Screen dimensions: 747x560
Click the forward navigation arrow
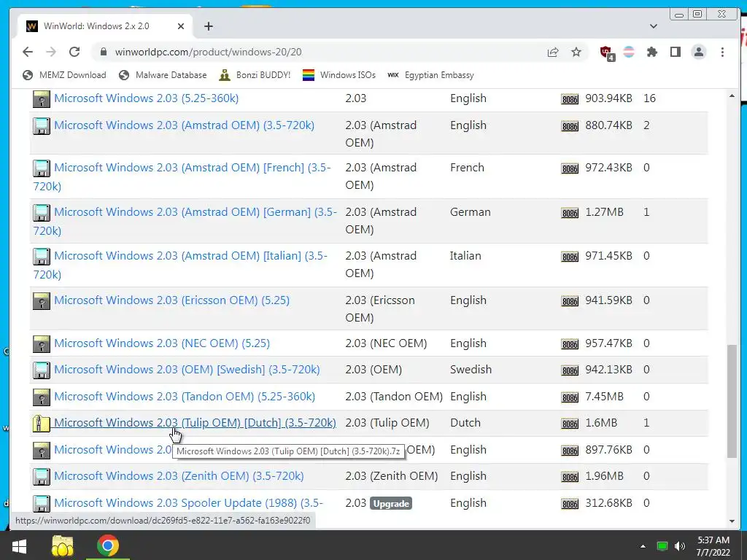[51, 52]
